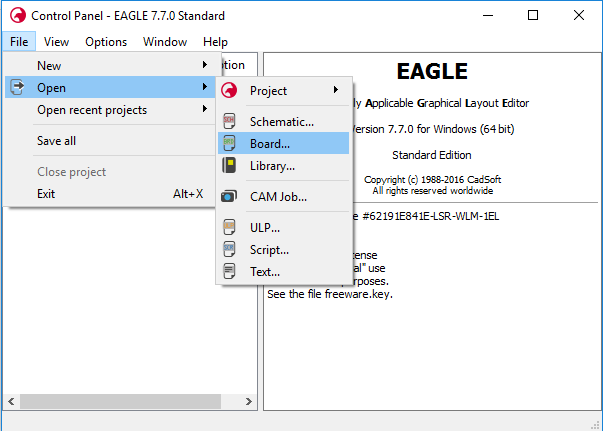This screenshot has width=603, height=431.
Task: Select Save all from File menu
Action: (56, 141)
